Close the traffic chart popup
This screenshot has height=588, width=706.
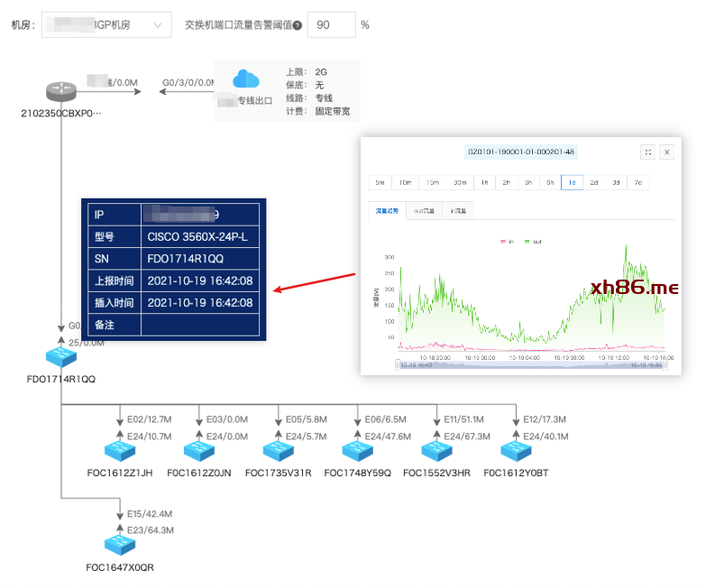tap(667, 152)
